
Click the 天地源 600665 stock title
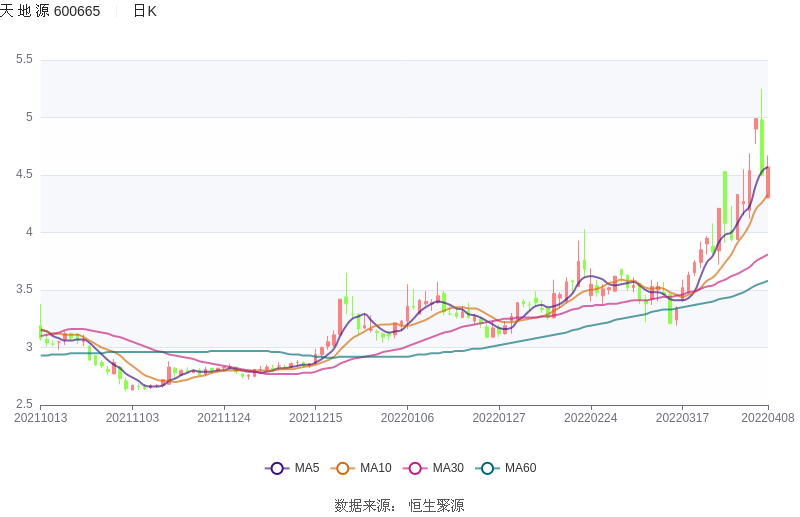coord(50,11)
